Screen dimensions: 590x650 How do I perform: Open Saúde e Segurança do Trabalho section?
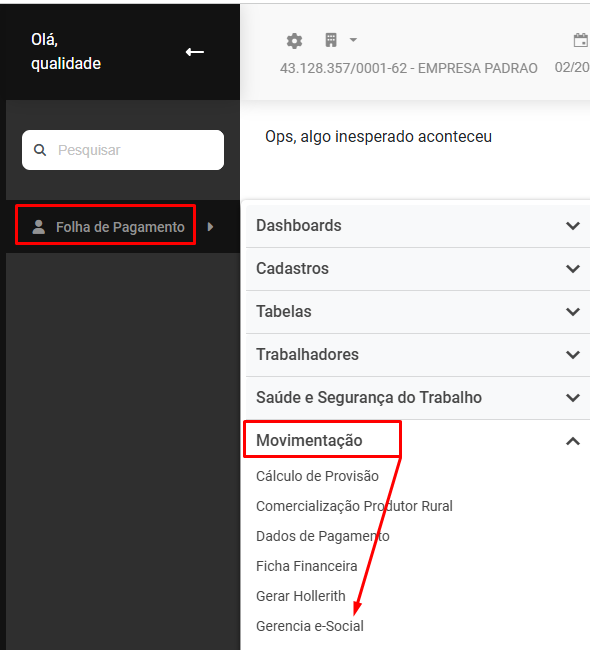pyautogui.click(x=418, y=398)
